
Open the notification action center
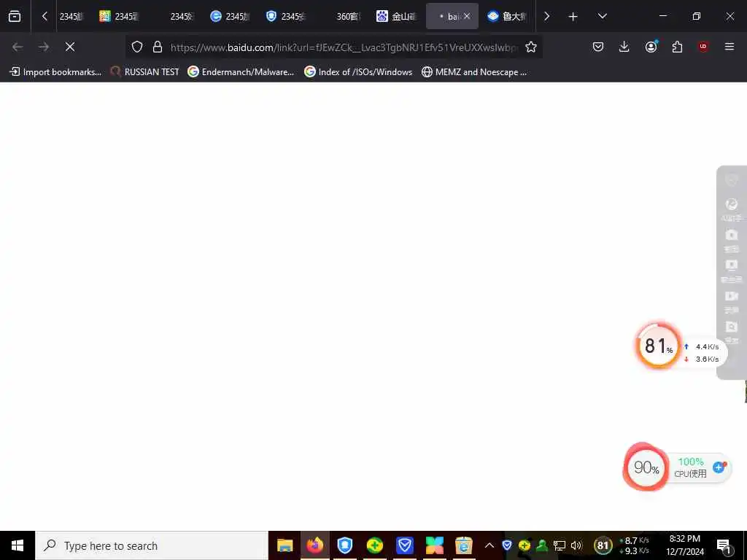[724, 545]
